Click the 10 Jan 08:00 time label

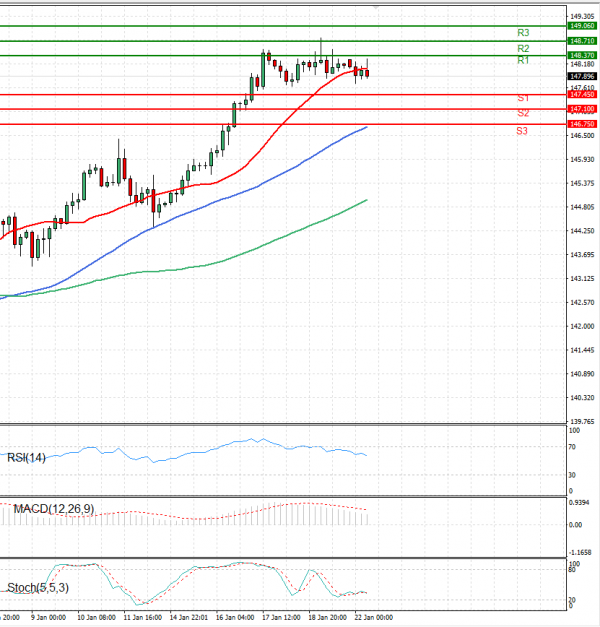(96, 618)
